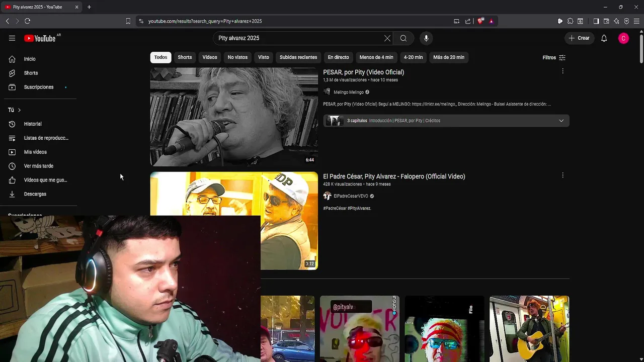Select the Vídeos filter chip

click(x=210, y=57)
